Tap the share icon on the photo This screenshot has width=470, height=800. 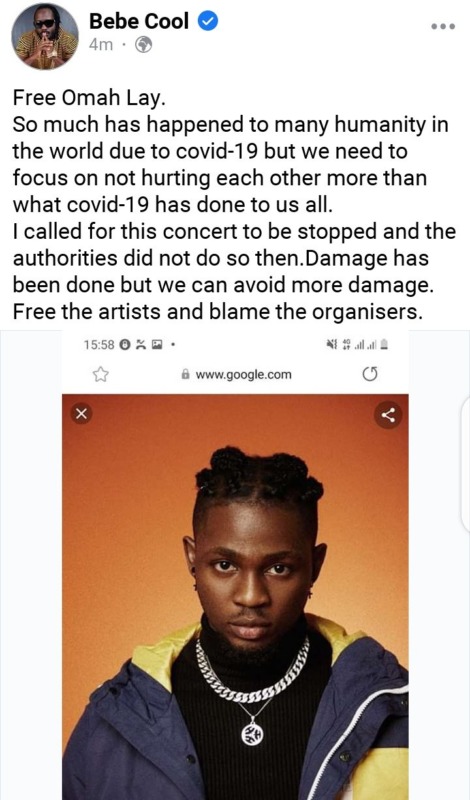(388, 415)
